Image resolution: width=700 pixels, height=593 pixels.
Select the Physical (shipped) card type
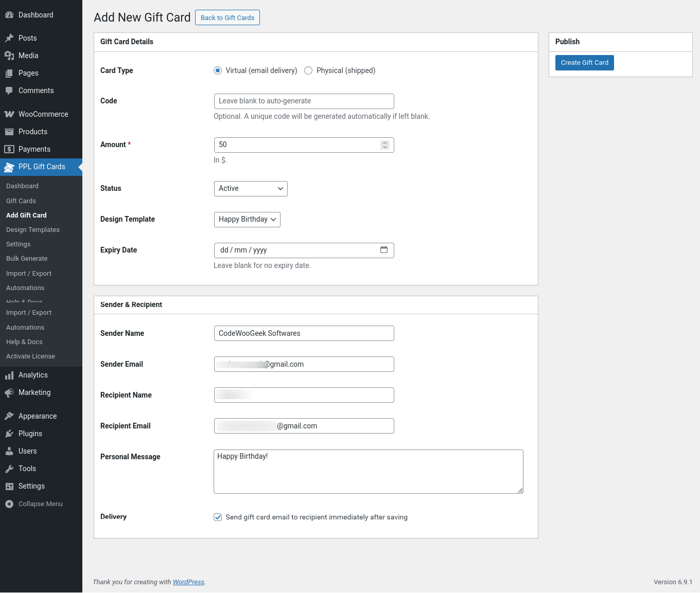pyautogui.click(x=308, y=71)
